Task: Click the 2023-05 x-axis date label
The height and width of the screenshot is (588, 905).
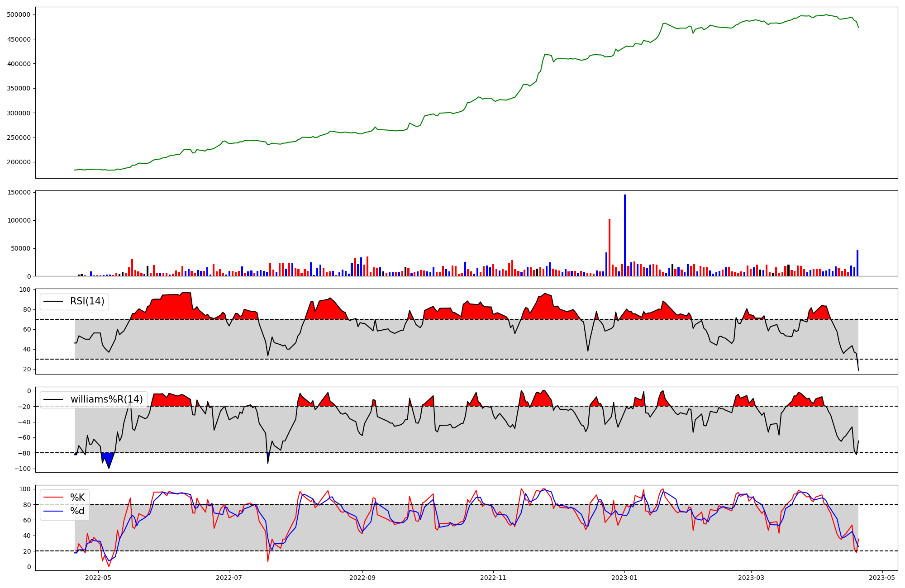Action: point(882,578)
